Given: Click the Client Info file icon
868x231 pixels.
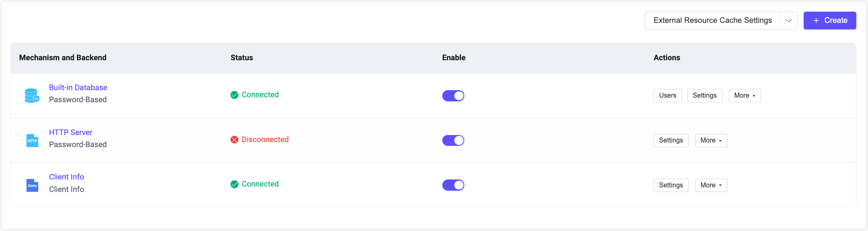Looking at the screenshot, I should (x=32, y=185).
